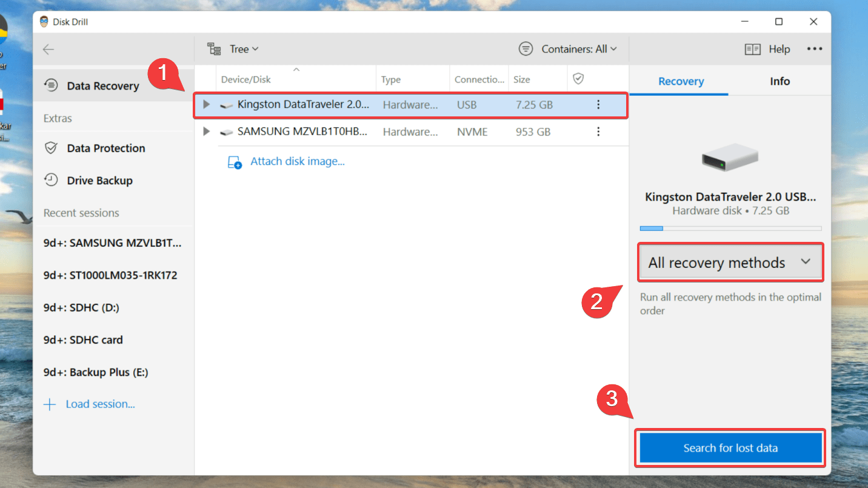This screenshot has width=868, height=488.
Task: Click the Attach disk image plus icon
Action: [235, 162]
